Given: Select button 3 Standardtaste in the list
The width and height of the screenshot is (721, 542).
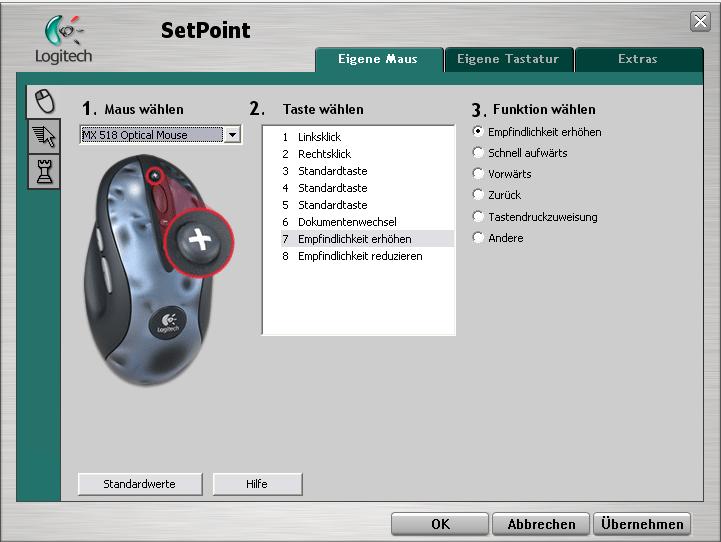Looking at the screenshot, I should [367, 171].
